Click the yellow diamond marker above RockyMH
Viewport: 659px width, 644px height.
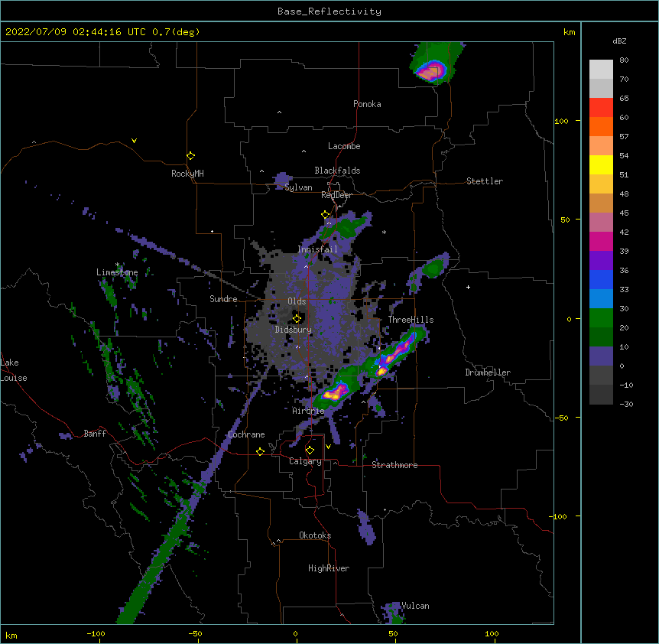pos(191,156)
